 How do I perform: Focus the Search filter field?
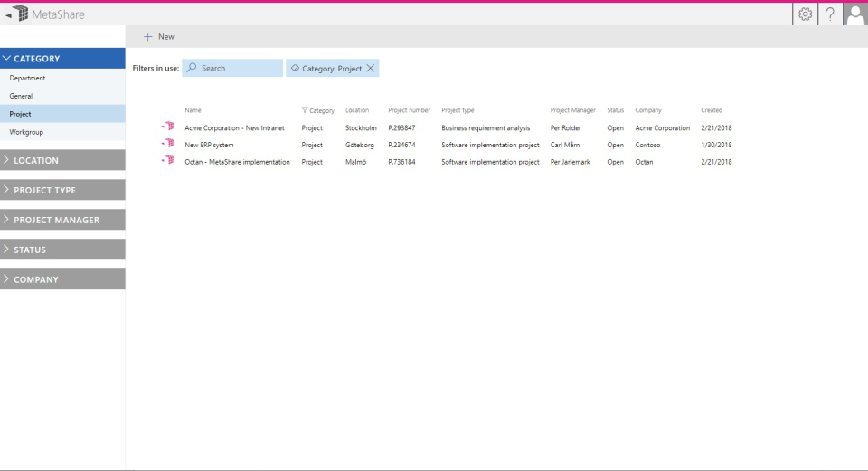232,68
